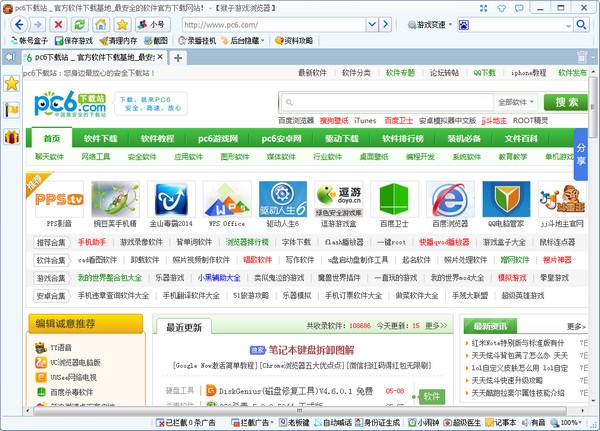This screenshot has height=431, width=600.
Task: Open 资料攻略 guides button
Action: point(294,41)
